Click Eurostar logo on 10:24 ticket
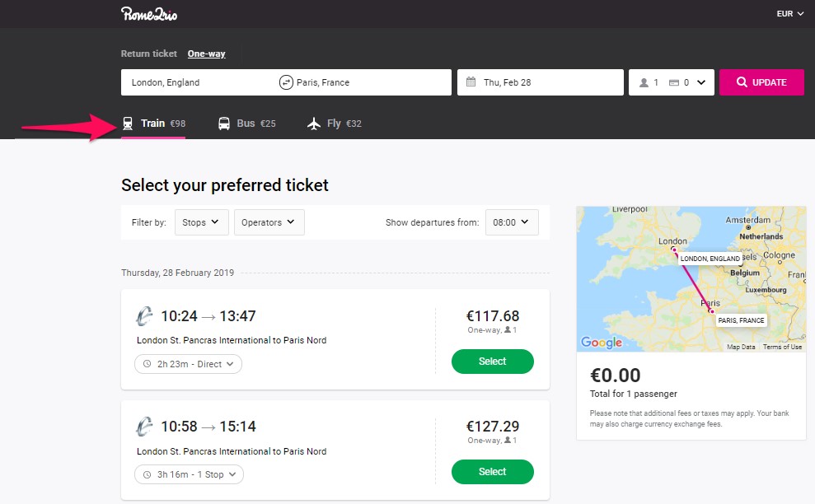 click(144, 316)
